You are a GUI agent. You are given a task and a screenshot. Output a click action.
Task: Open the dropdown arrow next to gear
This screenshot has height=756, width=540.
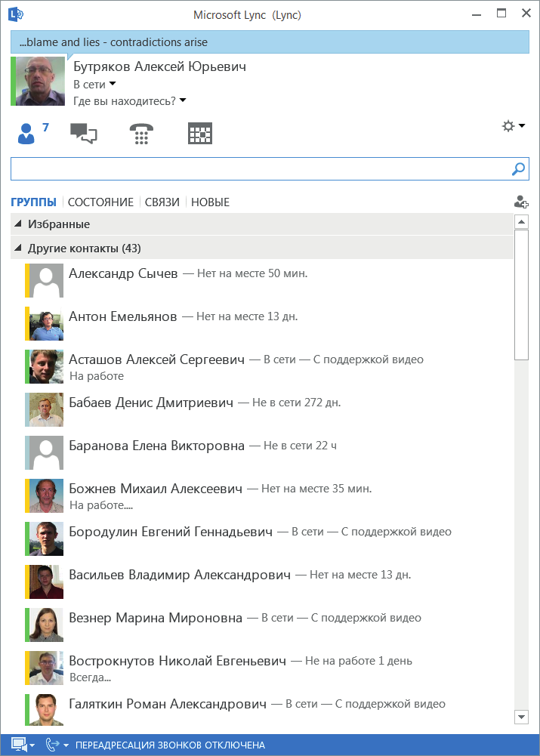coord(522,126)
